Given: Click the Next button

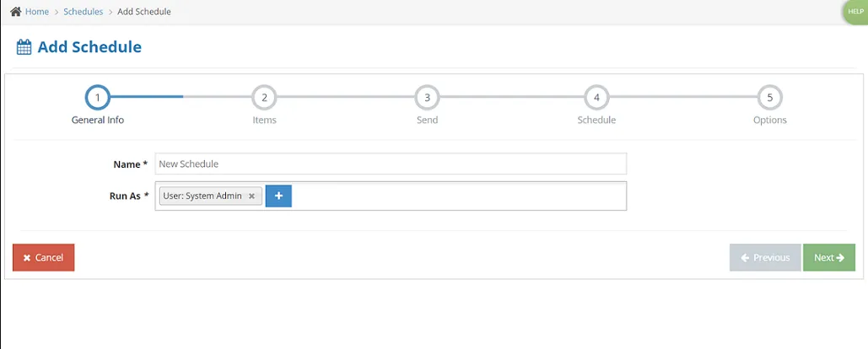Looking at the screenshot, I should pyautogui.click(x=828, y=258).
